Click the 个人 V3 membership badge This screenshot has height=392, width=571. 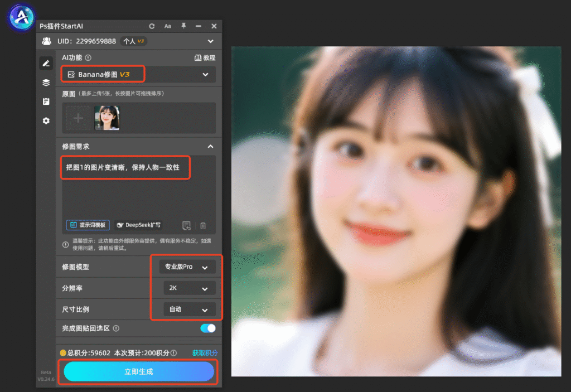134,41
